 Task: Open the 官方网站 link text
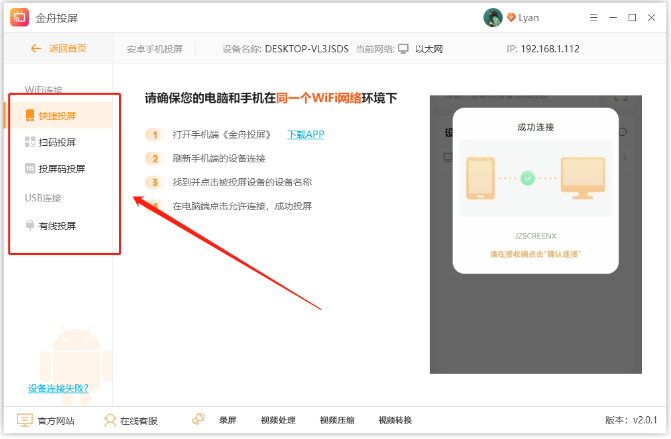click(56, 421)
